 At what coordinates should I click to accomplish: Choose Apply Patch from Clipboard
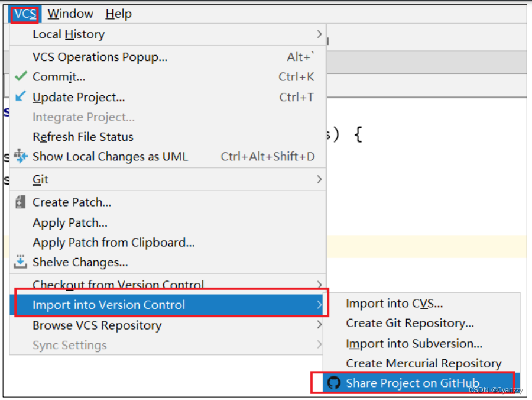coord(168,243)
